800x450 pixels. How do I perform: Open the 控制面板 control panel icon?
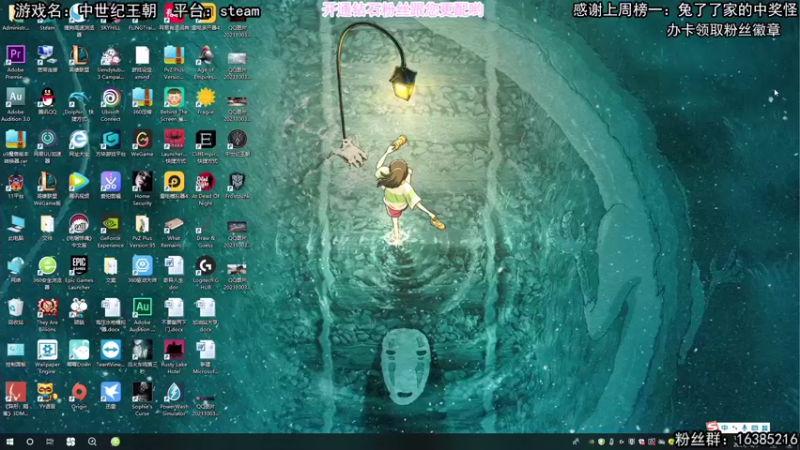pos(15,351)
